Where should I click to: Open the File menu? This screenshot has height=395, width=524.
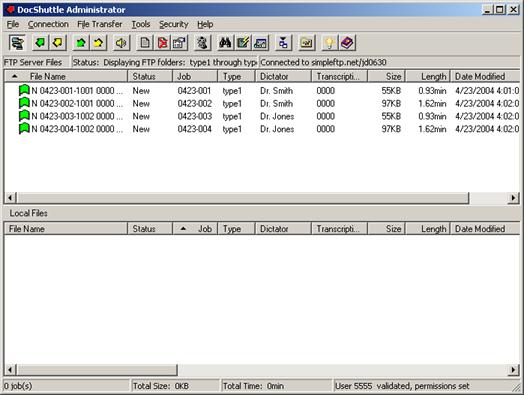[x=13, y=24]
